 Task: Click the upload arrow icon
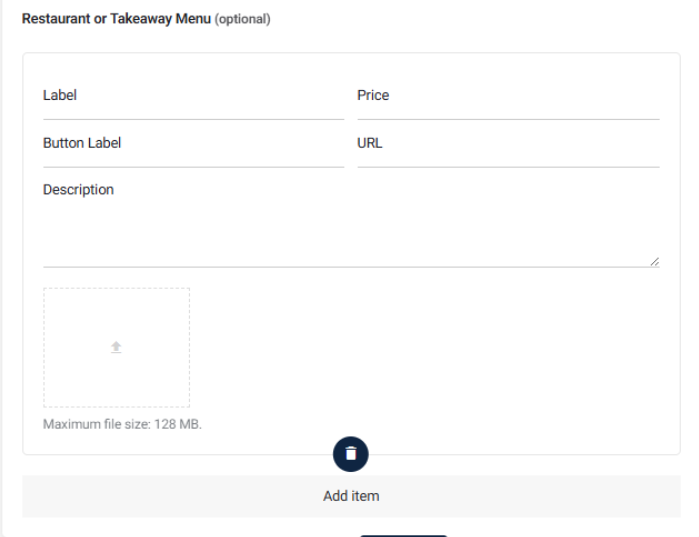[x=116, y=347]
